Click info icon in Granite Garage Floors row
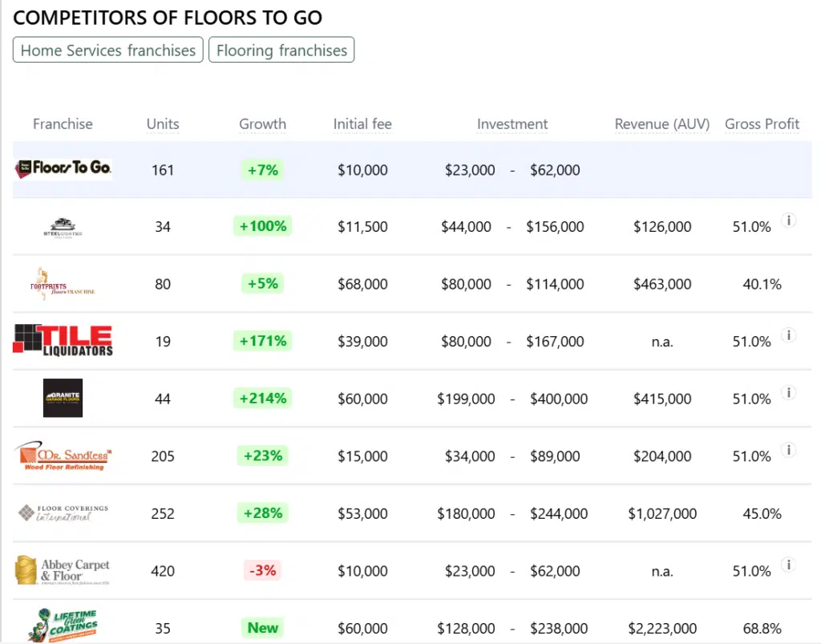Image resolution: width=821 pixels, height=644 pixels. (x=789, y=392)
